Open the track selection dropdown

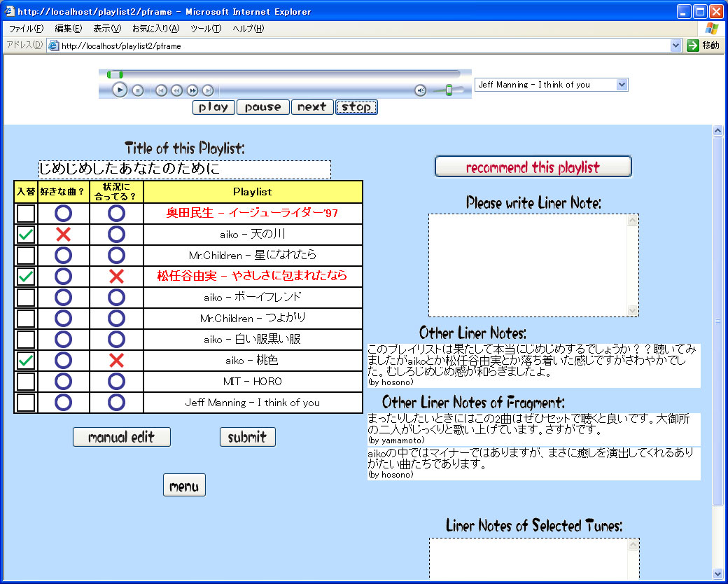click(x=622, y=85)
